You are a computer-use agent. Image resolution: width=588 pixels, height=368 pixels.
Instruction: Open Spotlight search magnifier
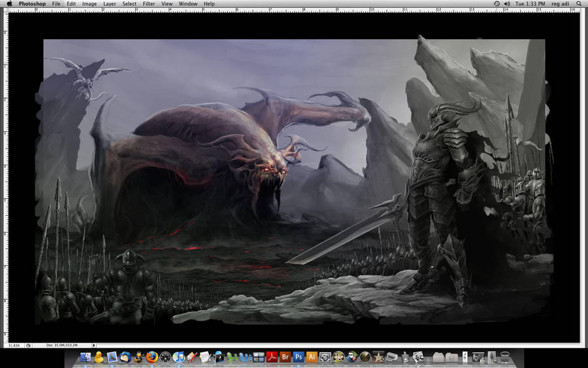tap(579, 4)
